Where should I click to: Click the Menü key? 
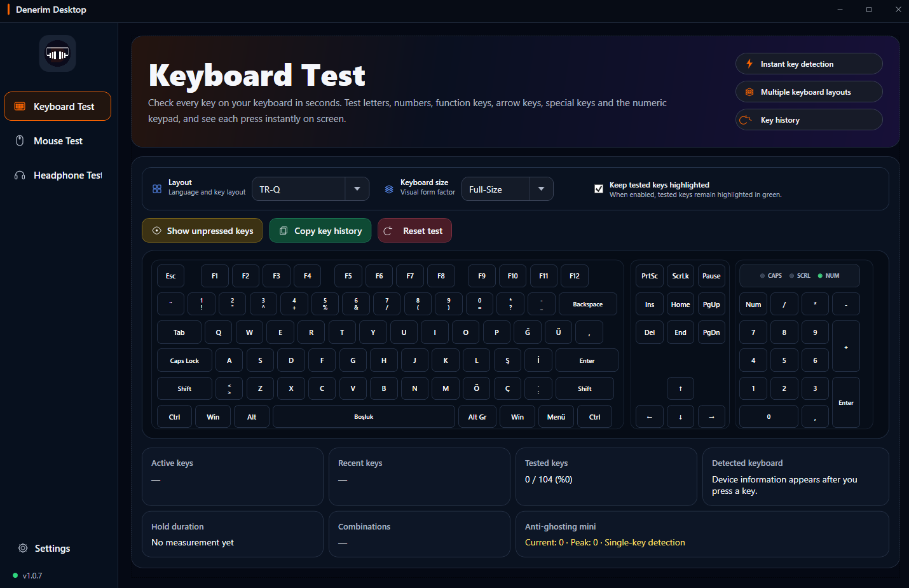[x=556, y=416]
